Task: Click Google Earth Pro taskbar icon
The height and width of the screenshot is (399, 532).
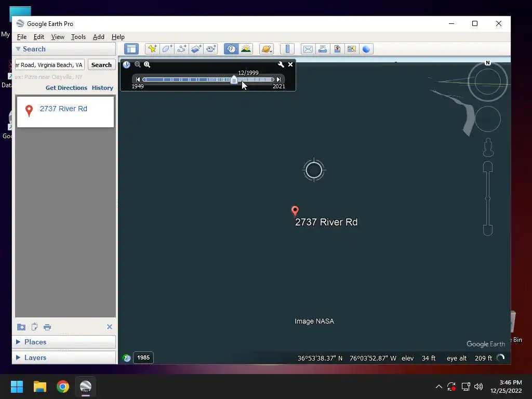Action: pos(86,387)
